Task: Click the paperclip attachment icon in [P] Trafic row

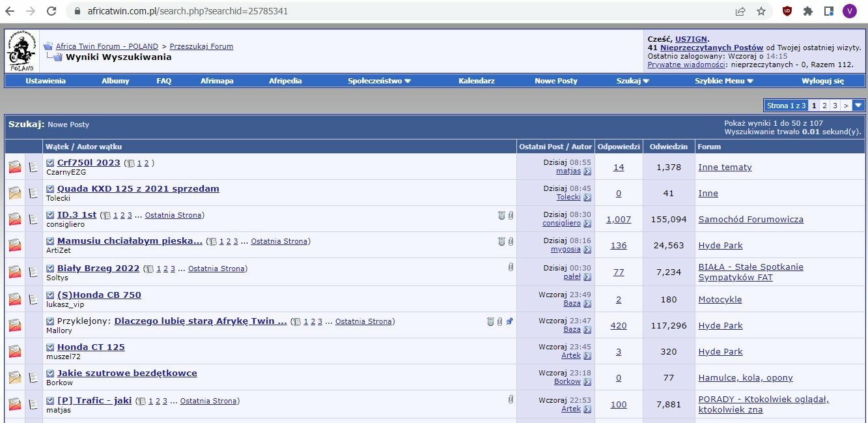Action: click(x=511, y=399)
